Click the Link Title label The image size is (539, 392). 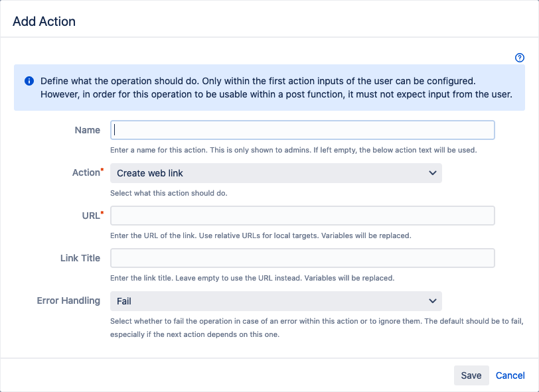[x=80, y=258]
